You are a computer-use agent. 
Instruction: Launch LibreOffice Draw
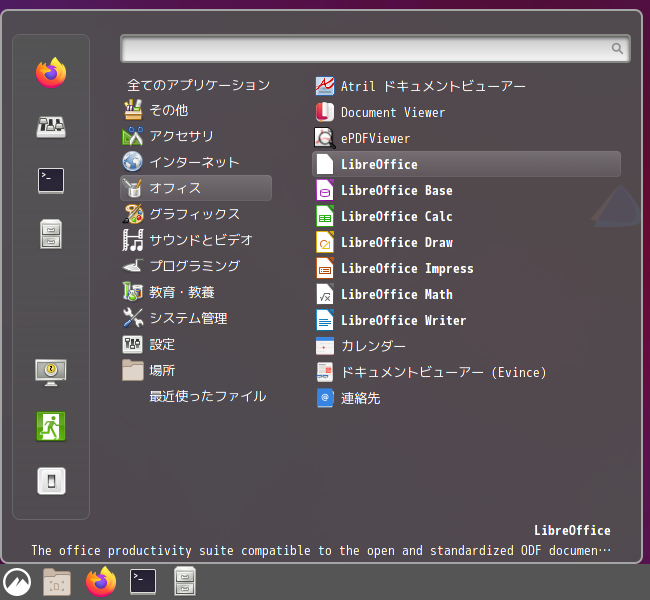[x=466, y=242]
